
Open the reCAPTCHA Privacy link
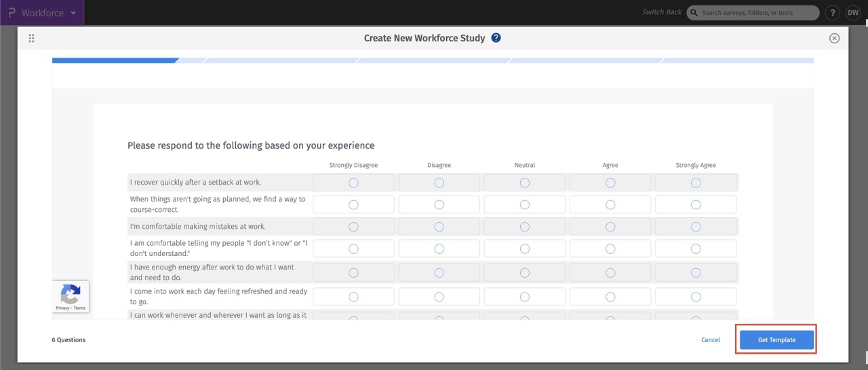[62, 308]
